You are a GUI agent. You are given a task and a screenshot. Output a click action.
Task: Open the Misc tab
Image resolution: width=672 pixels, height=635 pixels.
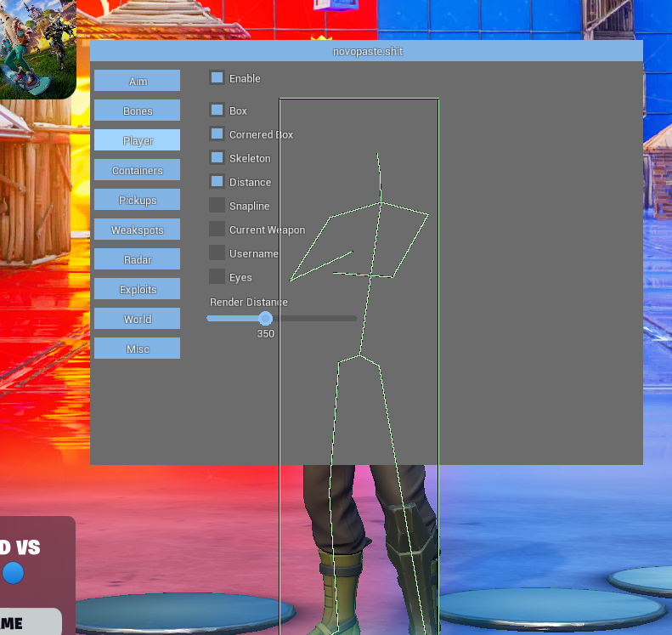click(137, 349)
